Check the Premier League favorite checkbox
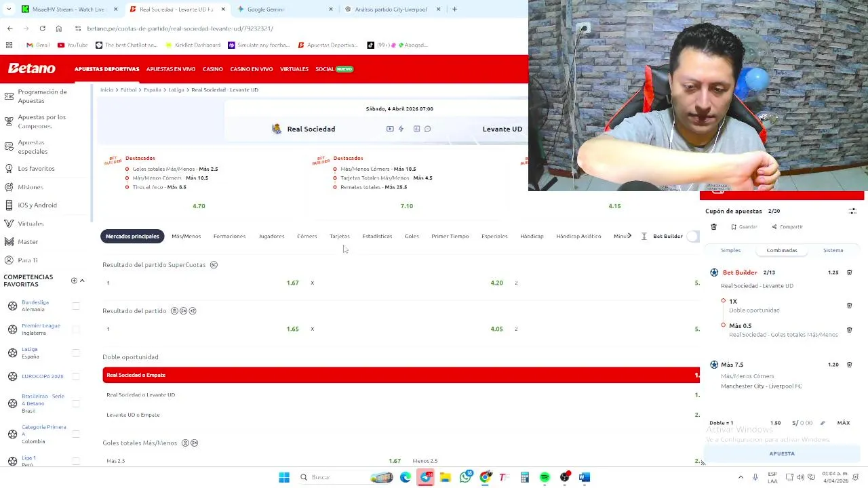Viewport: 868px width, 488px height. click(x=76, y=329)
